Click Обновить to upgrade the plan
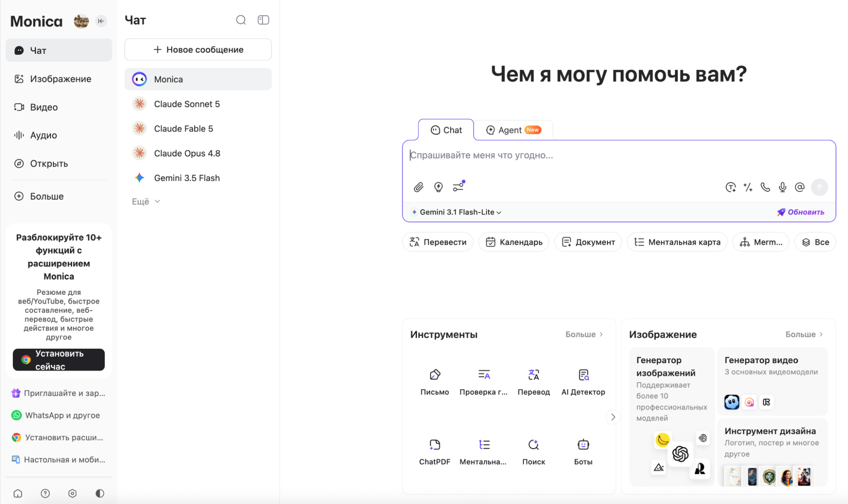848x504 pixels. coord(800,212)
